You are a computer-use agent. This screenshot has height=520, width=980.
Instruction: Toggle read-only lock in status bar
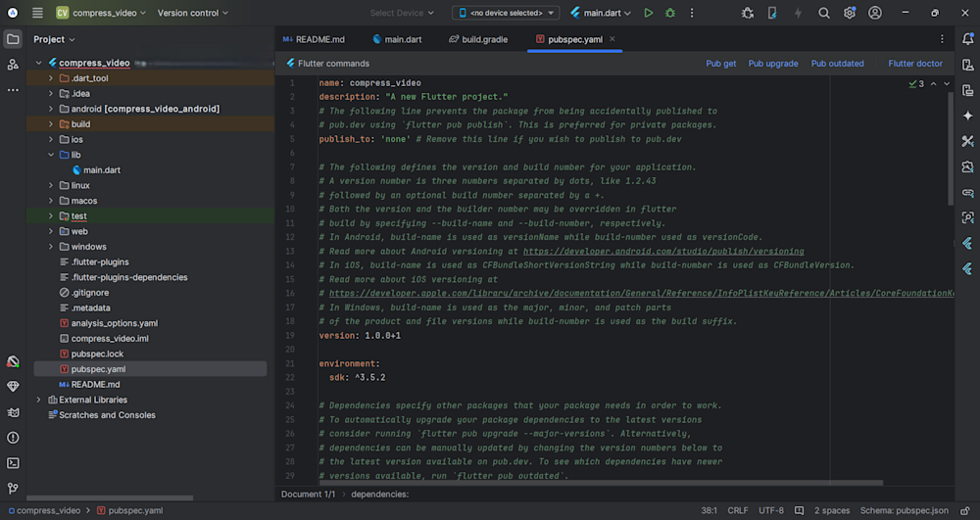(965, 510)
